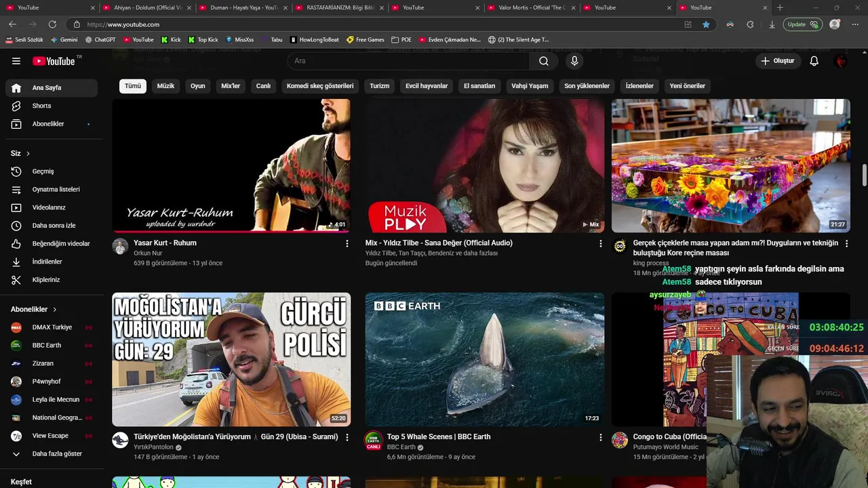Open BBC Earth channel avatar under whale video
868x488 pixels.
click(373, 440)
